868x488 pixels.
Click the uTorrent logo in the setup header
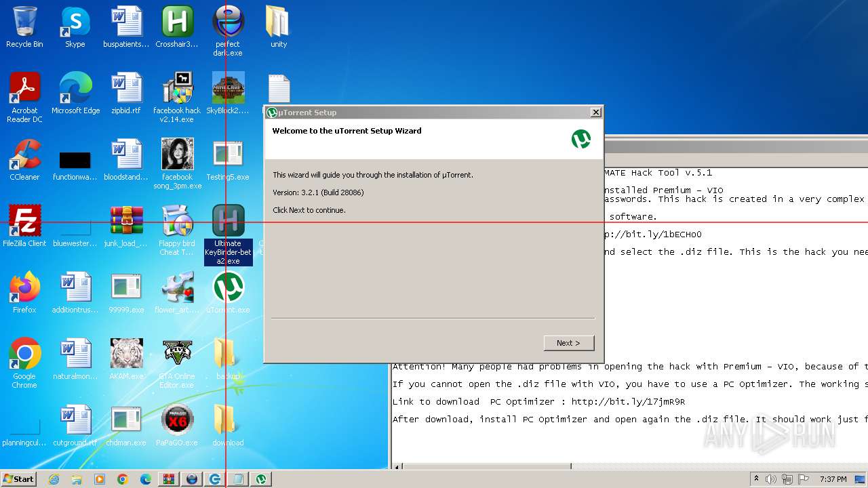tap(581, 139)
